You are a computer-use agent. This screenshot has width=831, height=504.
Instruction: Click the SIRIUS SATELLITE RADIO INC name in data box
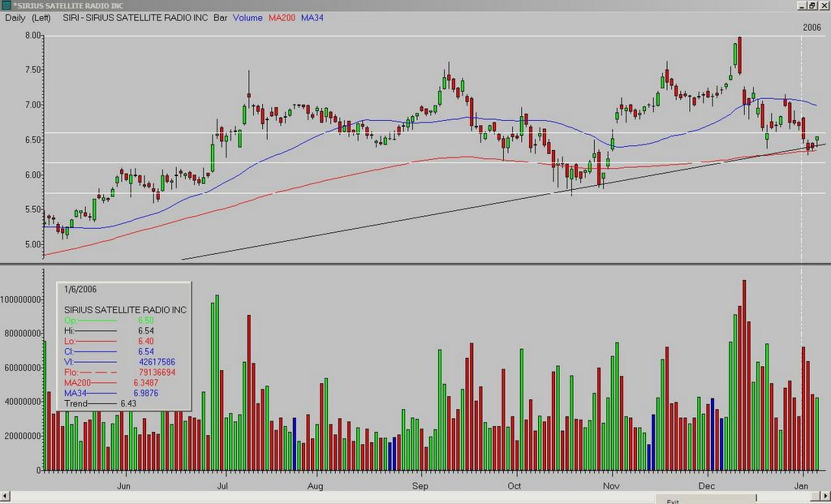(125, 310)
